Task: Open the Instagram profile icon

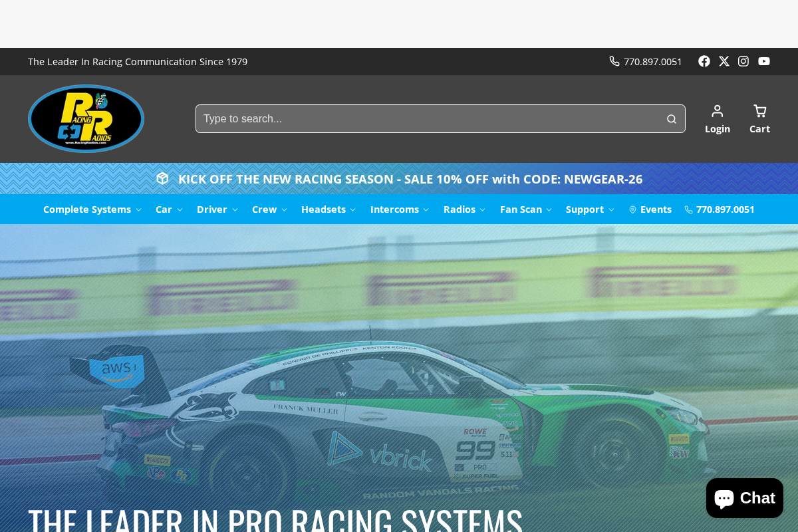Action: [743, 61]
